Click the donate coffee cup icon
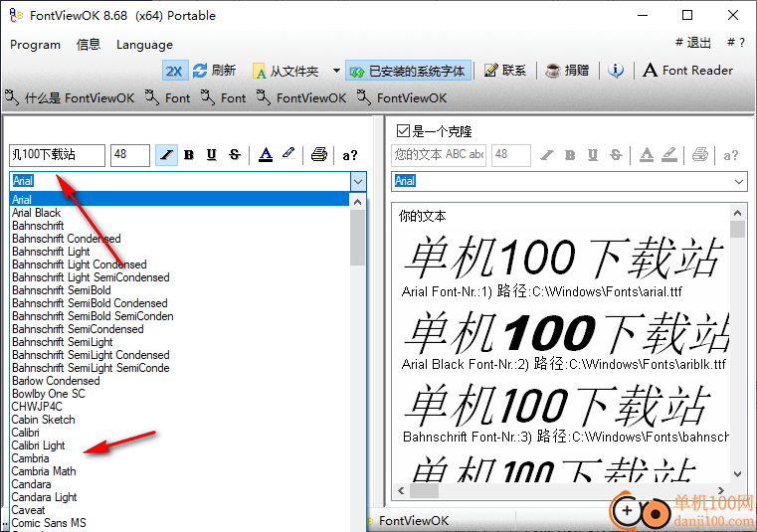Screen dimensions: 757x532 pyautogui.click(x=553, y=71)
